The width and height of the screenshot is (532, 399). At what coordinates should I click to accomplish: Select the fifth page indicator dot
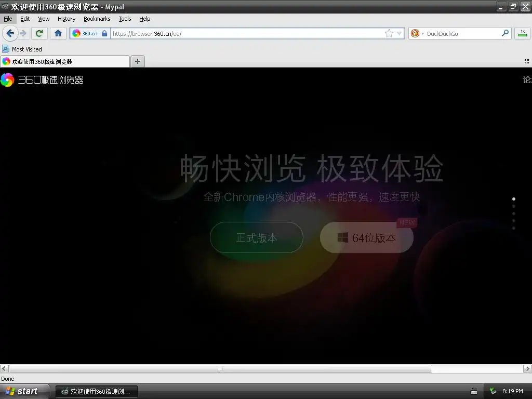(x=514, y=228)
